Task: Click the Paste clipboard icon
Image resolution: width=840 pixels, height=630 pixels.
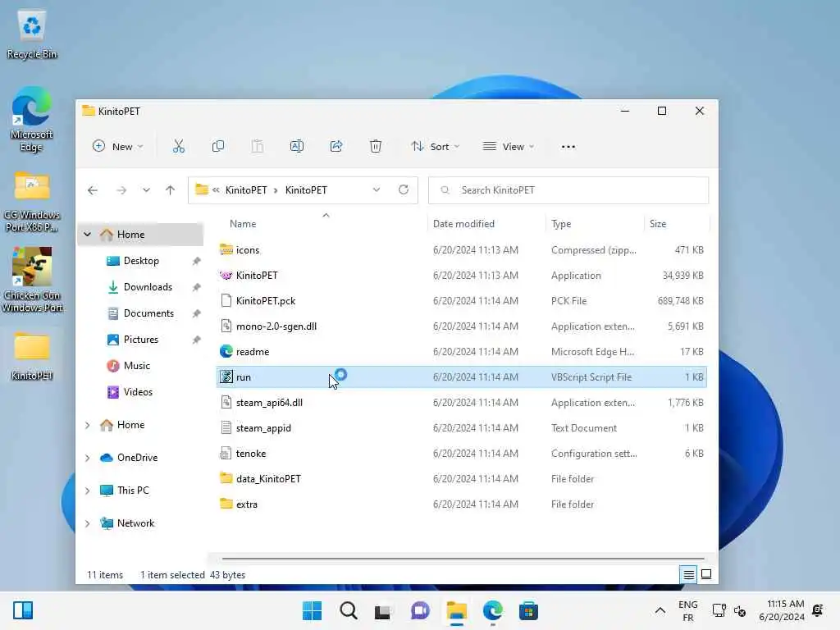Action: [258, 146]
